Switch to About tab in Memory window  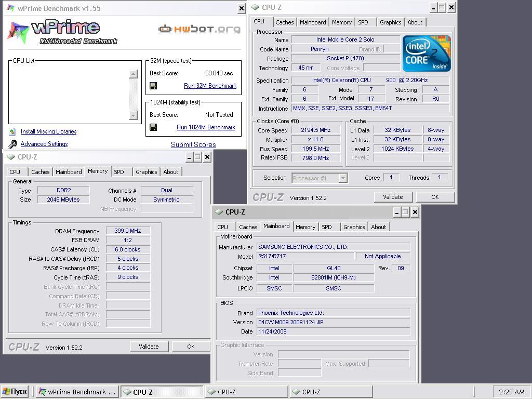(x=170, y=172)
